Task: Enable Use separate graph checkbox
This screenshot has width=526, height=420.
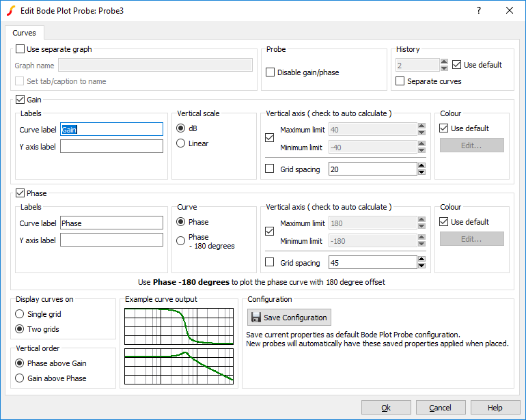Action: point(20,49)
